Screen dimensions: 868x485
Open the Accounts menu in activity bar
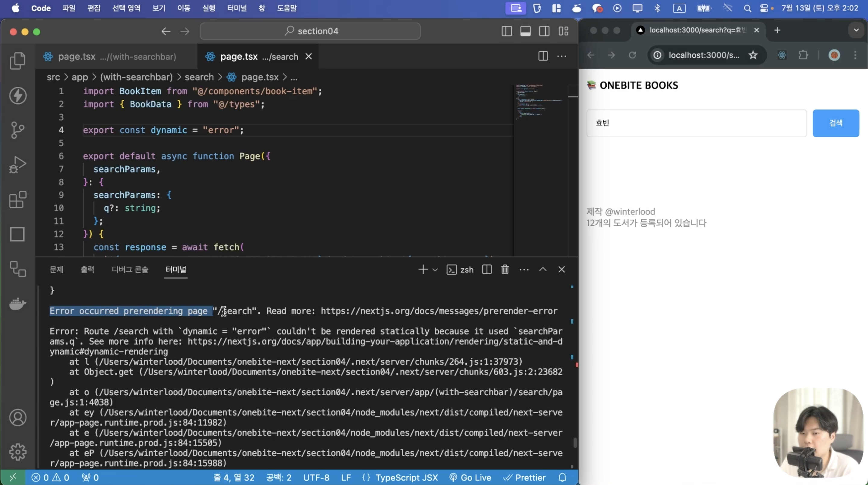pos(17,418)
